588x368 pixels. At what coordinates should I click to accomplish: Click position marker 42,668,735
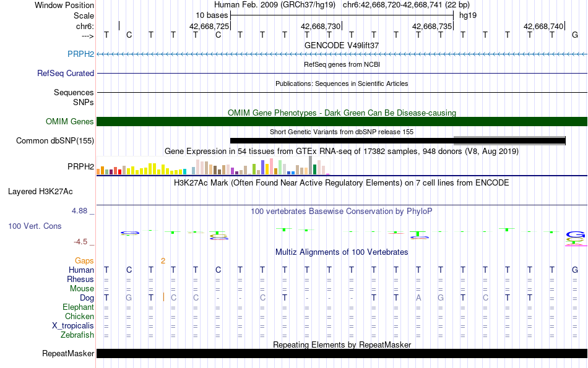pos(431,26)
